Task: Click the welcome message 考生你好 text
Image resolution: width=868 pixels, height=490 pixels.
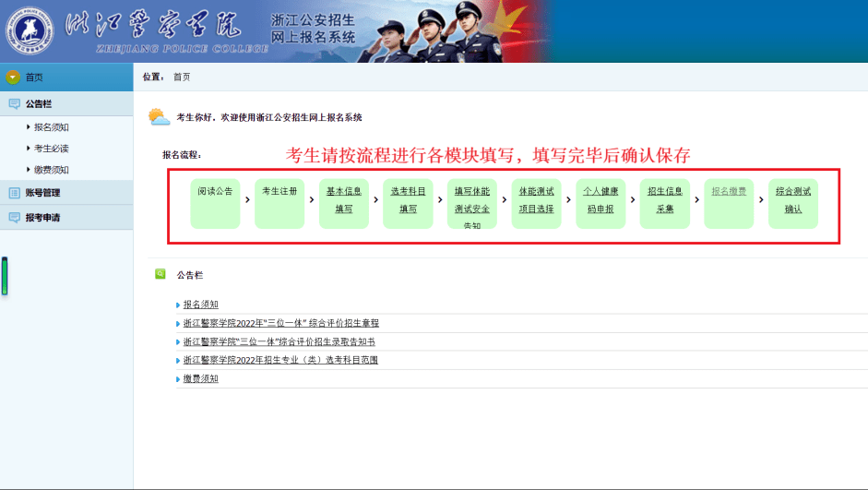Action: click(x=269, y=117)
